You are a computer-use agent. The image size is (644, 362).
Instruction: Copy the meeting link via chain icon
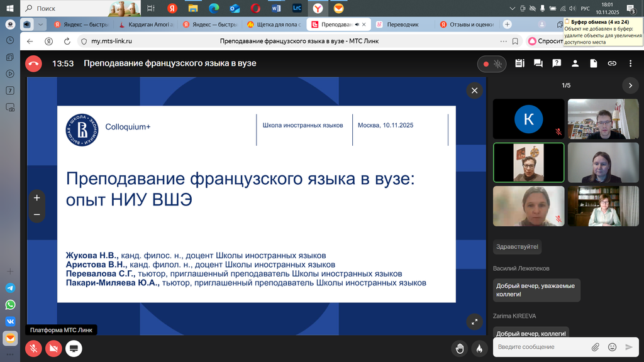612,63
